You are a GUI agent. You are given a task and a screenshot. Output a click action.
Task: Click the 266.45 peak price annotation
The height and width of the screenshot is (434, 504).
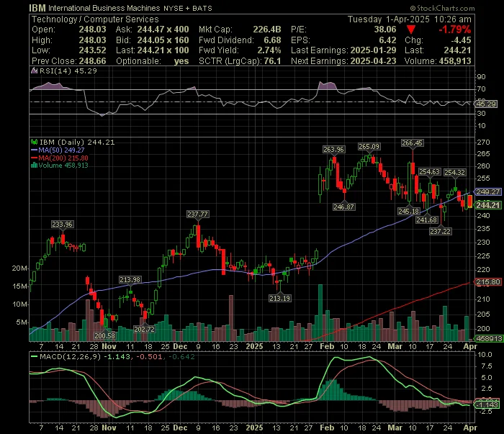(x=412, y=143)
